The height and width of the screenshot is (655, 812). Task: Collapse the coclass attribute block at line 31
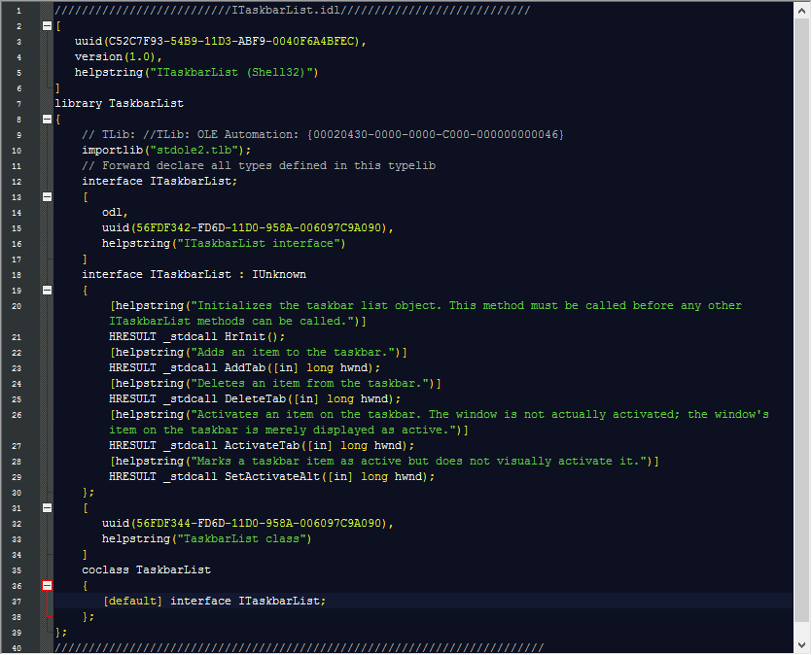click(46, 507)
